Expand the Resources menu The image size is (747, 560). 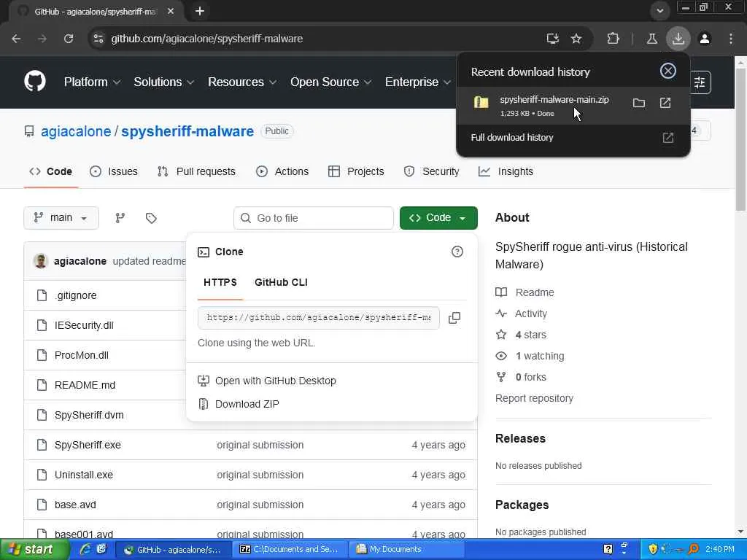click(x=242, y=82)
